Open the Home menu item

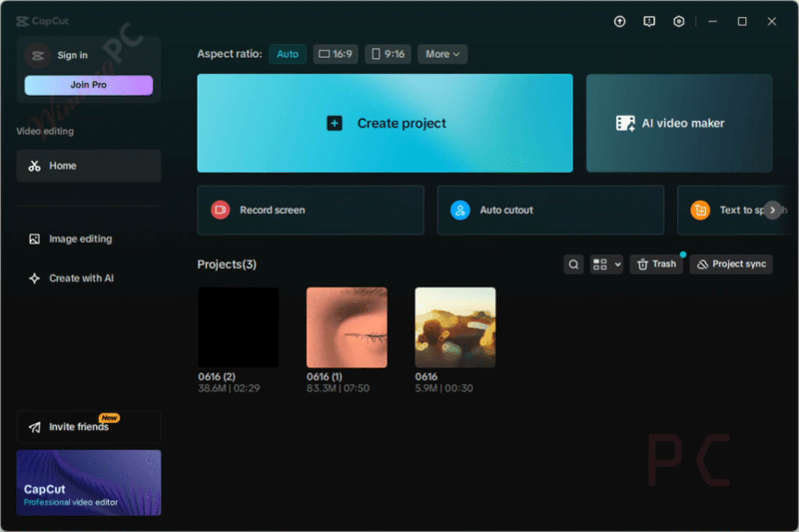[88, 166]
